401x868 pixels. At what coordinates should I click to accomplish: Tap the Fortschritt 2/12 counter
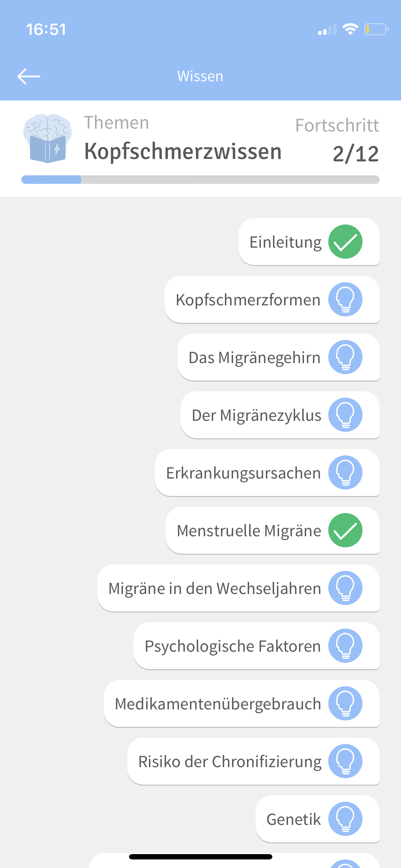pyautogui.click(x=355, y=154)
